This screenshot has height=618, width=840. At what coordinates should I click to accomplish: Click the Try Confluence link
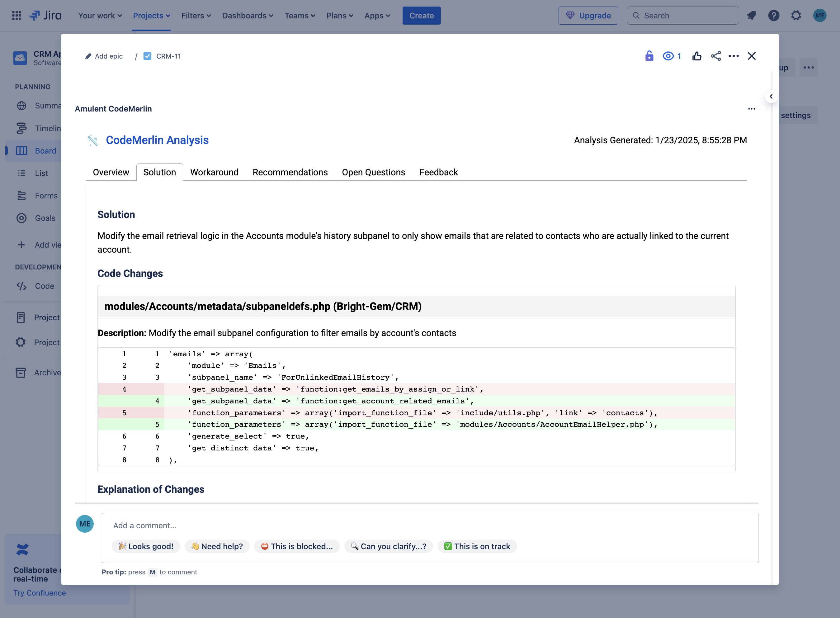point(40,593)
